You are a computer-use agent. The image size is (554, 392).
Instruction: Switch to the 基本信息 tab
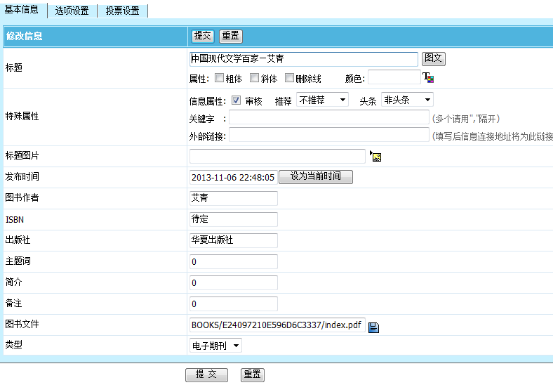click(22, 10)
